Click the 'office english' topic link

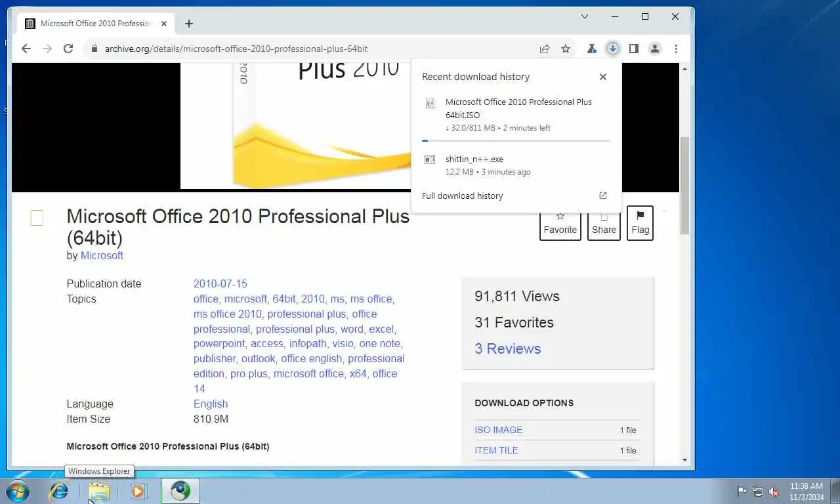[311, 358]
